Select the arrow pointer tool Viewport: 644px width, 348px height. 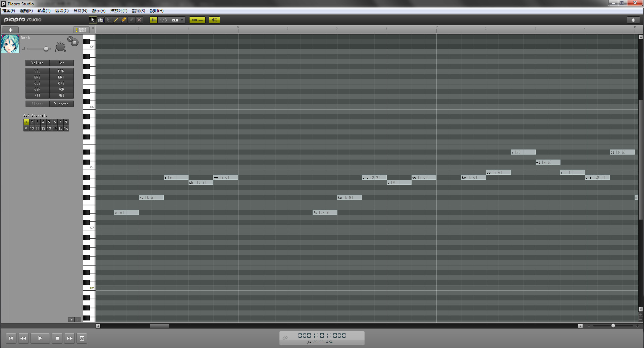click(x=93, y=20)
